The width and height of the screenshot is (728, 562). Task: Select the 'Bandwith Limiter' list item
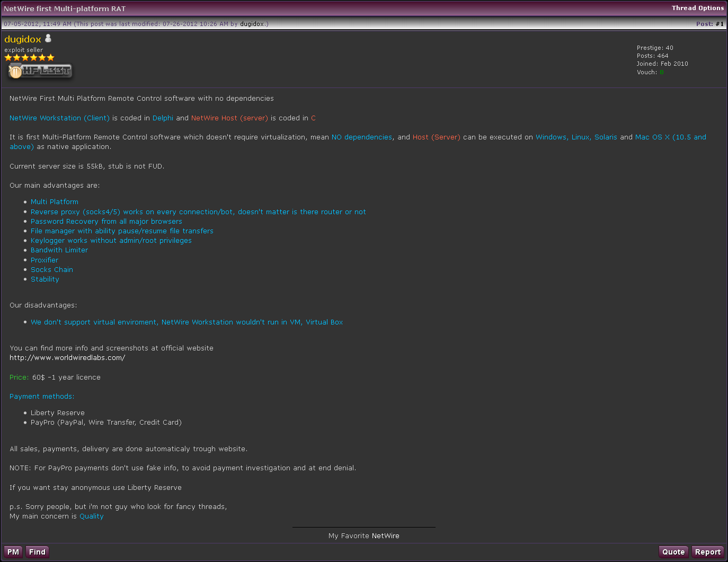pyautogui.click(x=59, y=250)
